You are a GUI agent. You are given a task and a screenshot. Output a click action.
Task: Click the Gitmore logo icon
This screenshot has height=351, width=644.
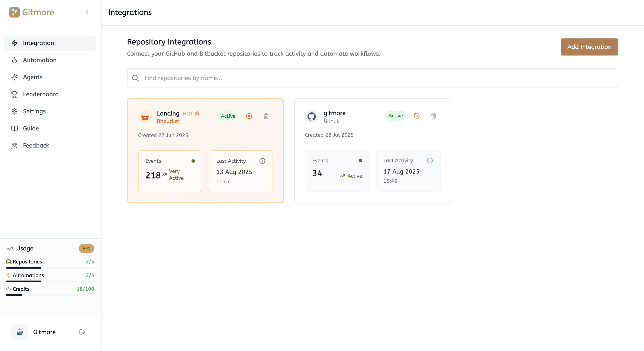tap(14, 12)
